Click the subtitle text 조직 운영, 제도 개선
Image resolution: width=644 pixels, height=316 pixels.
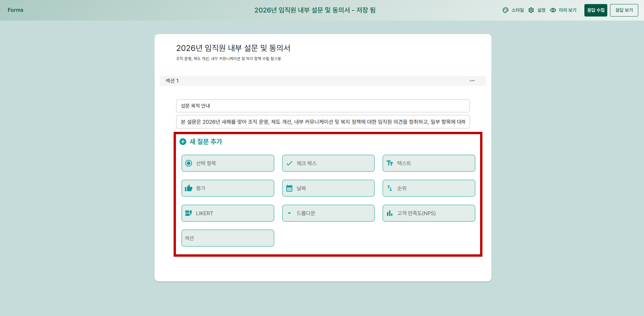229,59
